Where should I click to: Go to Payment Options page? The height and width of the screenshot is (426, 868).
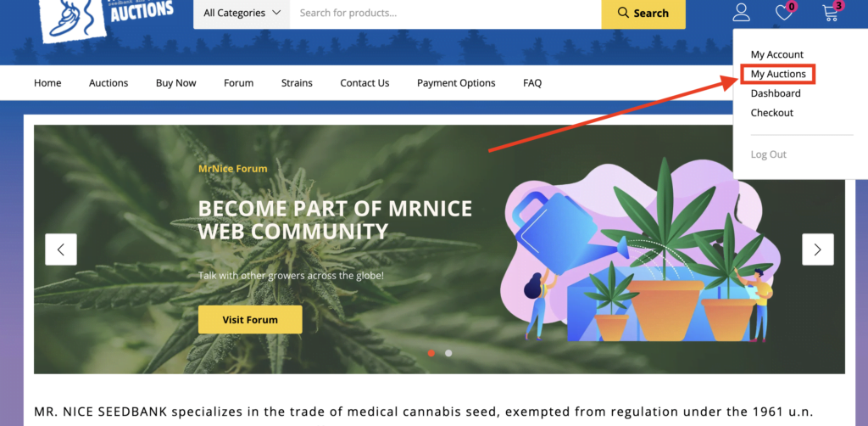point(456,83)
